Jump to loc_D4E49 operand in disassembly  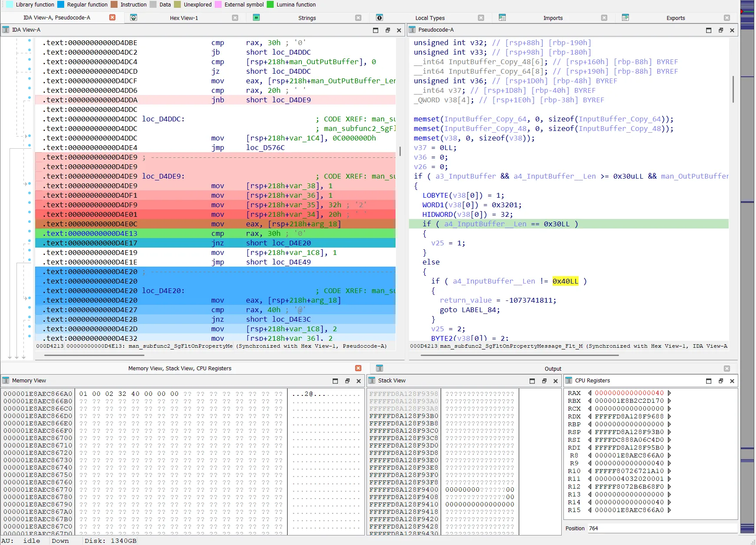(x=291, y=262)
